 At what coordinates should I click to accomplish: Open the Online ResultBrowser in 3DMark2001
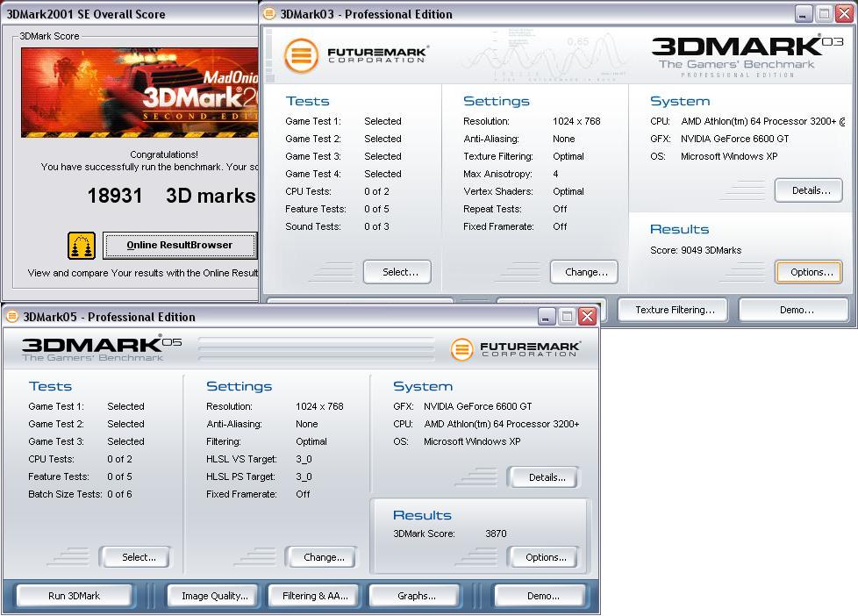180,246
